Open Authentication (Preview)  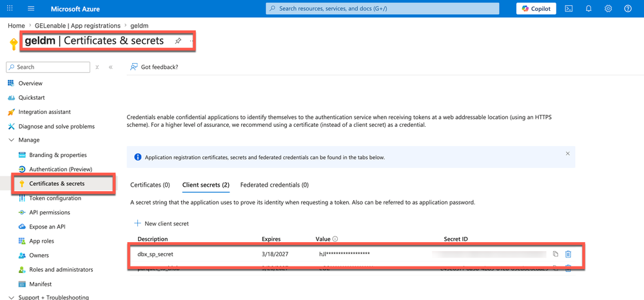pos(61,169)
